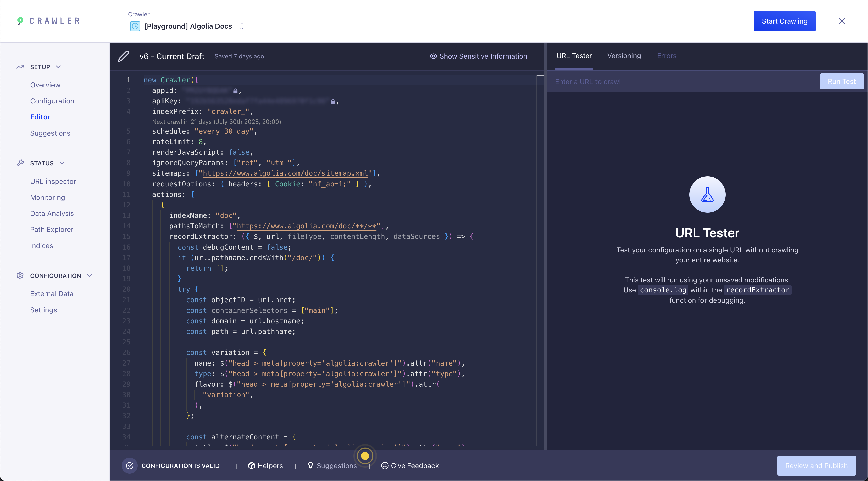The width and height of the screenshot is (868, 481).
Task: Toggle Show Sensitive Information
Action: pos(479,56)
